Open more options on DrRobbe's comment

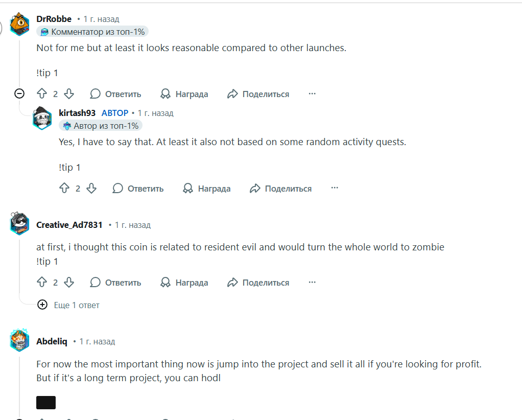(x=312, y=94)
